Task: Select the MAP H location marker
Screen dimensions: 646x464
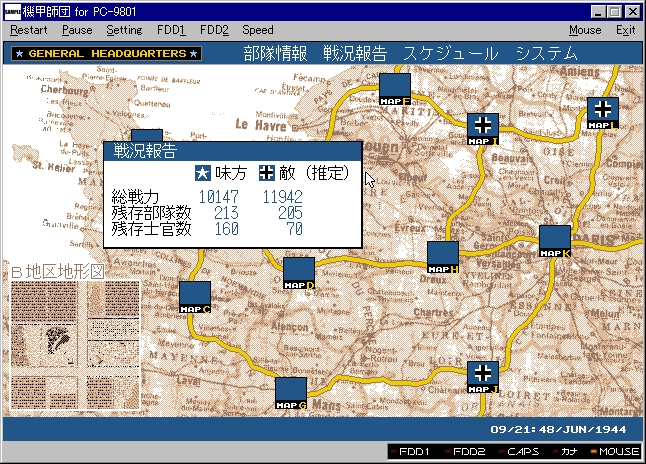Action: click(x=442, y=256)
